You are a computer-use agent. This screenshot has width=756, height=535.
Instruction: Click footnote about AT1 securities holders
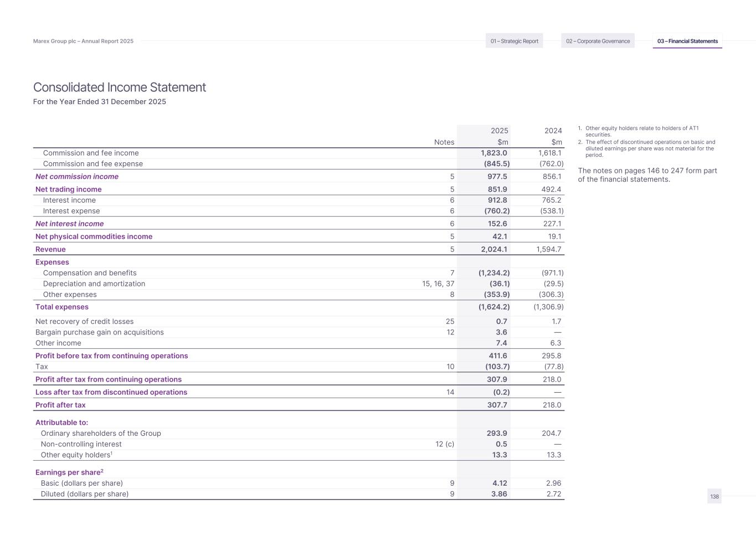[641, 131]
